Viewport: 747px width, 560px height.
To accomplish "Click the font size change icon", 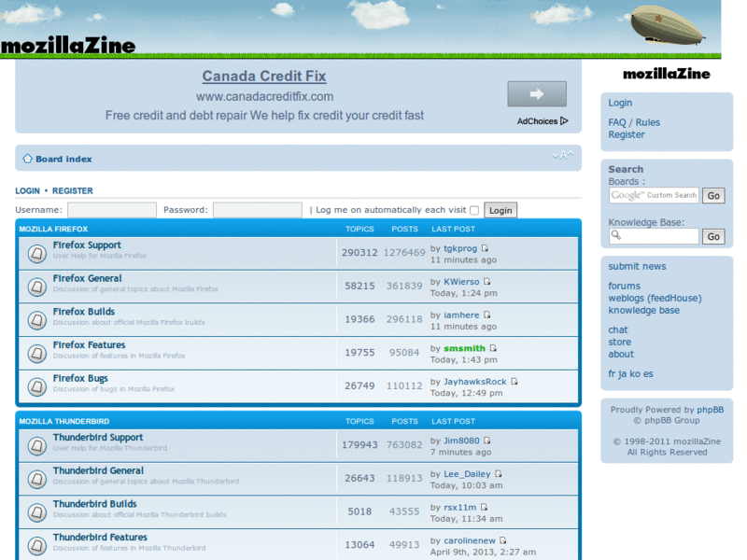I will 563,155.
